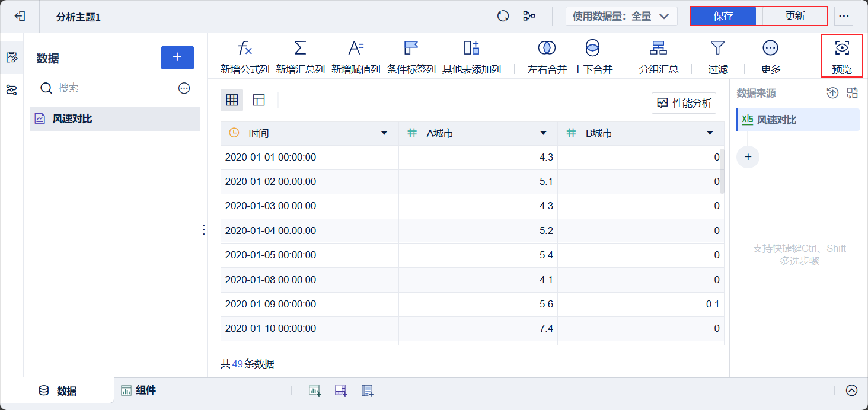Click the 新增汇总列 sigma icon
The image size is (868, 410).
300,49
